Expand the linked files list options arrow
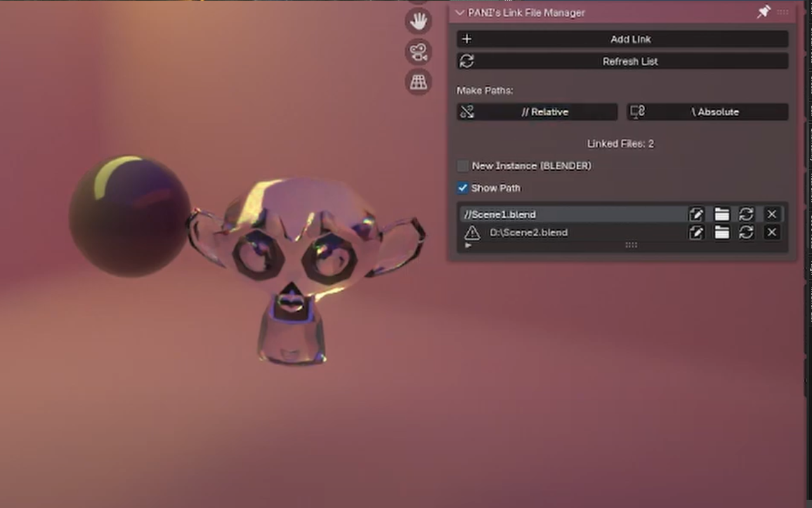Viewport: 812px width, 508px height. (x=468, y=246)
